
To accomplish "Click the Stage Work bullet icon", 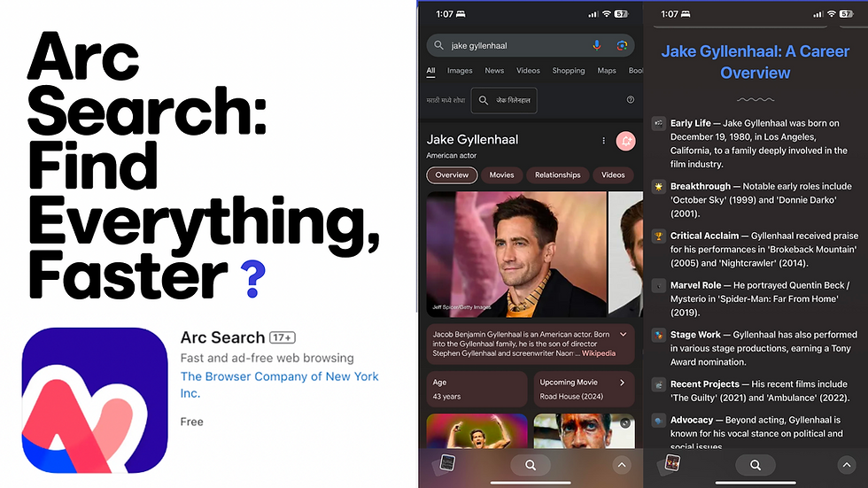I will click(x=658, y=335).
